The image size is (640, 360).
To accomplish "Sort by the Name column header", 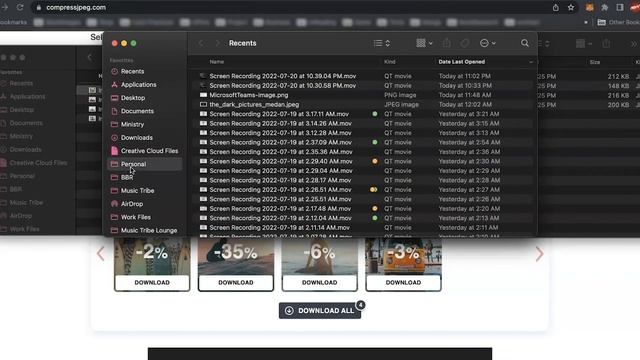I will coord(216,62).
